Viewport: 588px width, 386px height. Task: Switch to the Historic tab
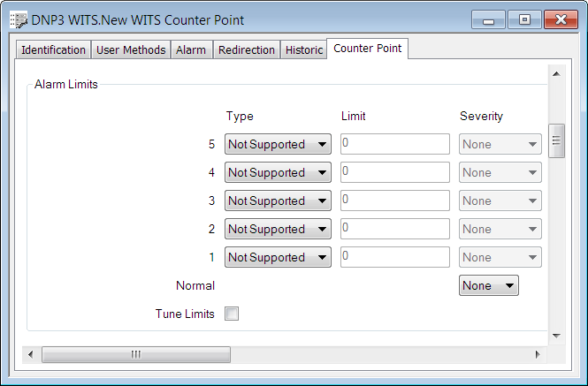[x=304, y=50]
